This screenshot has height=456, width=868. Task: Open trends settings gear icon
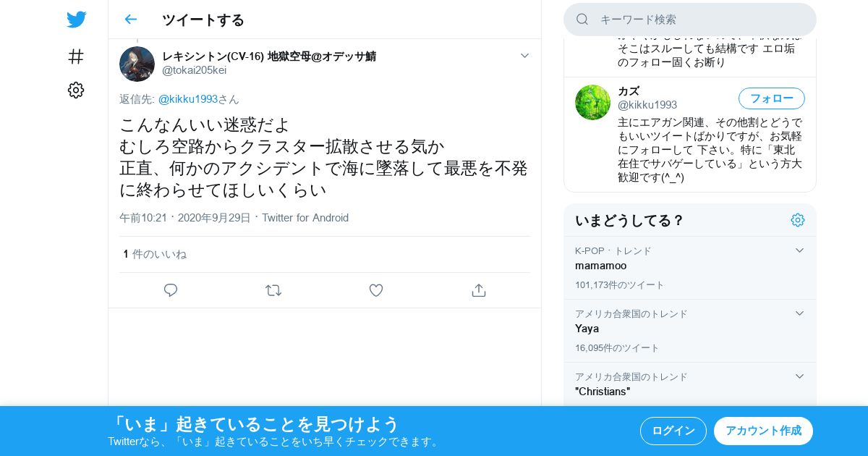point(798,220)
